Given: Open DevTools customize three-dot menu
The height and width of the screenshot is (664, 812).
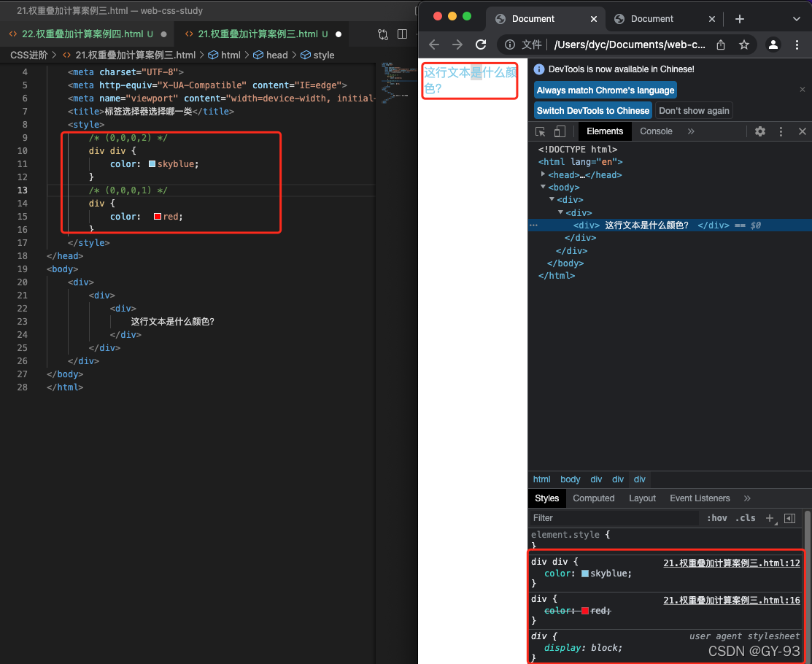Looking at the screenshot, I should coord(781,131).
